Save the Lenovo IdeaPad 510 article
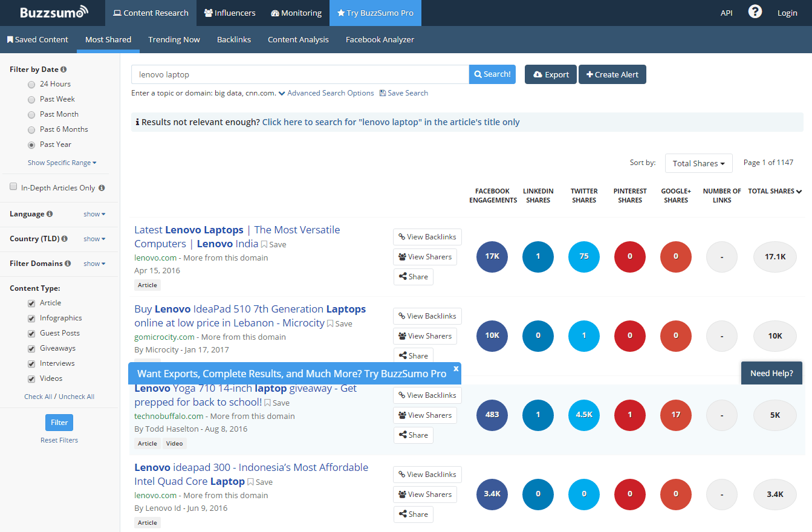The width and height of the screenshot is (812, 532). 339,323
